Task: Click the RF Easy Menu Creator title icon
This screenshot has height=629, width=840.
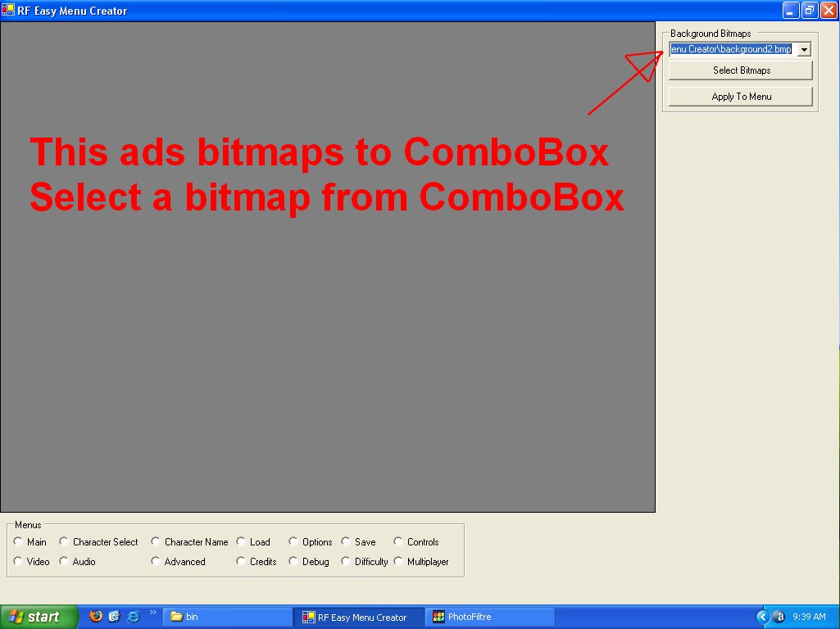Action: [8, 11]
